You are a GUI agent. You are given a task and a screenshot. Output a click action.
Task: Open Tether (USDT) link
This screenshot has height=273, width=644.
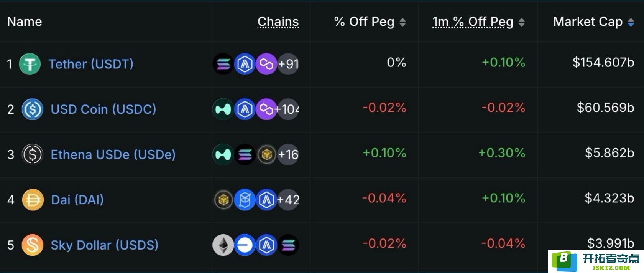pos(91,64)
